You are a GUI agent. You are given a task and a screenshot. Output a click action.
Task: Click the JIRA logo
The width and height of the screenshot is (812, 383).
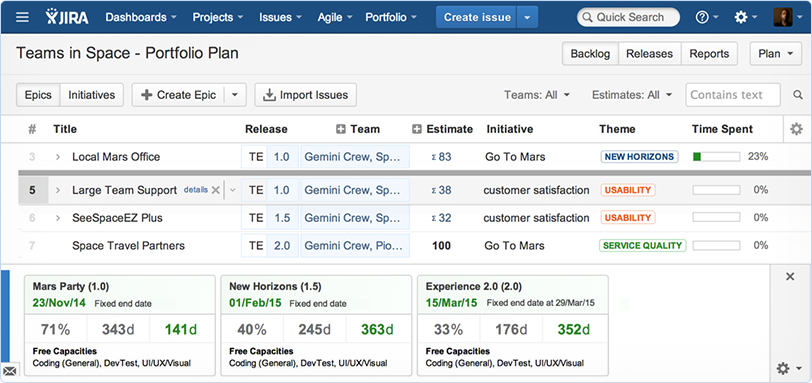pos(67,17)
